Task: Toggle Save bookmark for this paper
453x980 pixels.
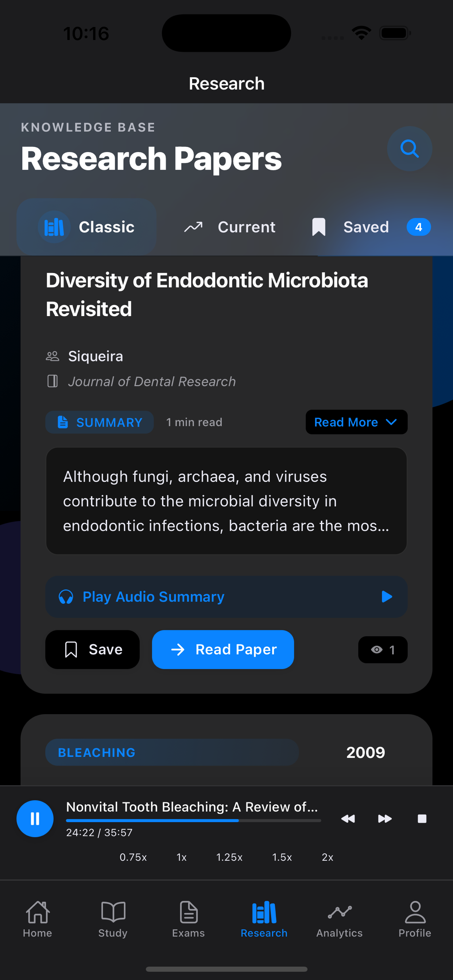Action: coord(93,649)
